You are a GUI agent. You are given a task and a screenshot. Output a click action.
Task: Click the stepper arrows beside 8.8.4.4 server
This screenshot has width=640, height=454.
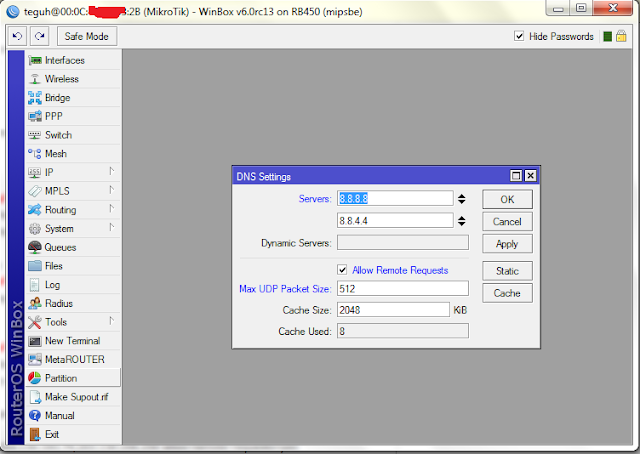click(x=462, y=221)
